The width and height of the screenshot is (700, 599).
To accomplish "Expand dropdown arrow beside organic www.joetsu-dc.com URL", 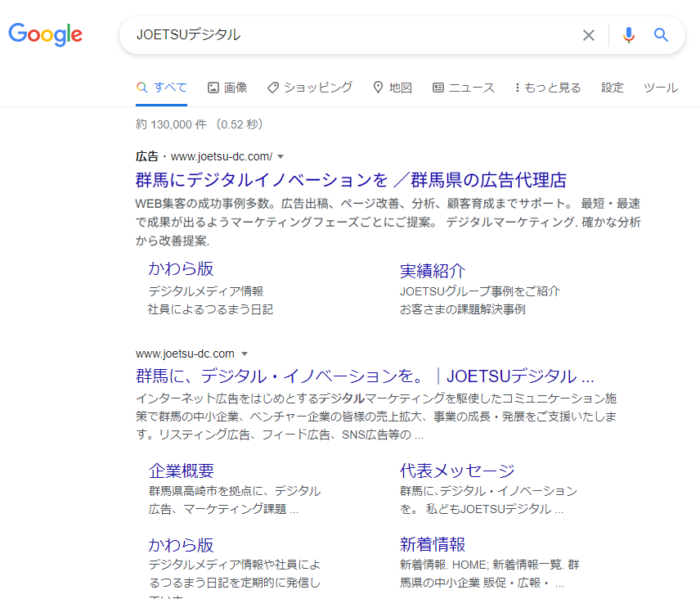I will 245,354.
